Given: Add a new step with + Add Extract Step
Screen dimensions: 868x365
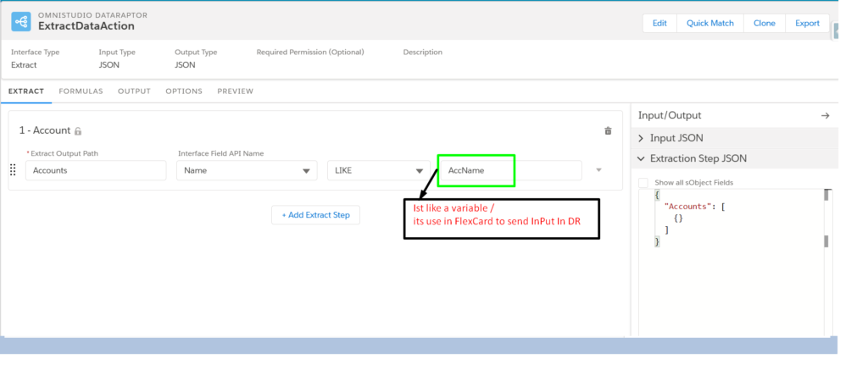Looking at the screenshot, I should click(x=315, y=214).
